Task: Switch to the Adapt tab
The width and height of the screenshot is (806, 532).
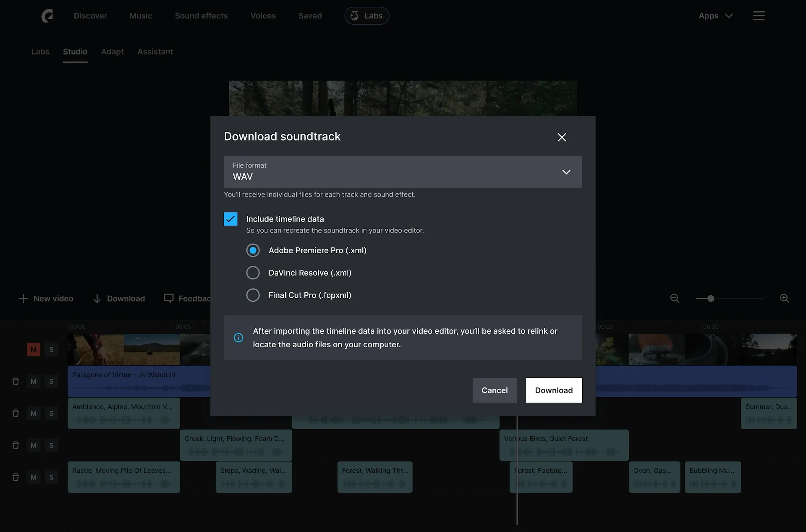Action: point(112,52)
